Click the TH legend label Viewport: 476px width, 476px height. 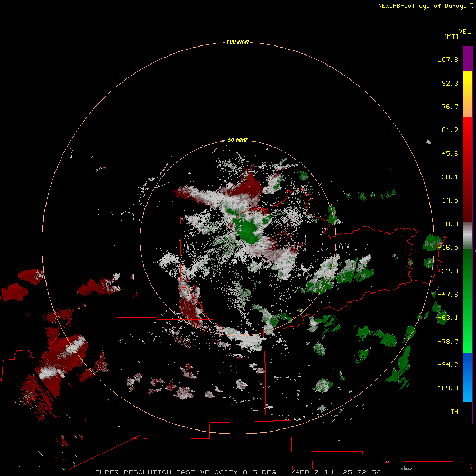click(x=454, y=411)
